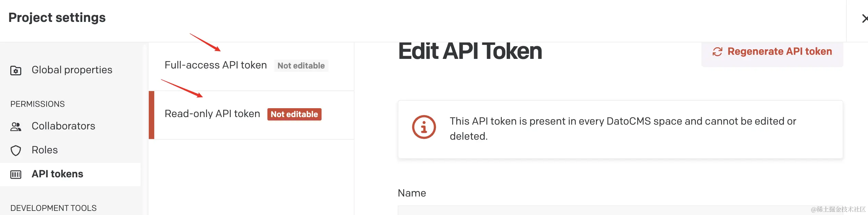Click the PERMISSIONS section header
Screen dimensions: 868x215
[37, 104]
